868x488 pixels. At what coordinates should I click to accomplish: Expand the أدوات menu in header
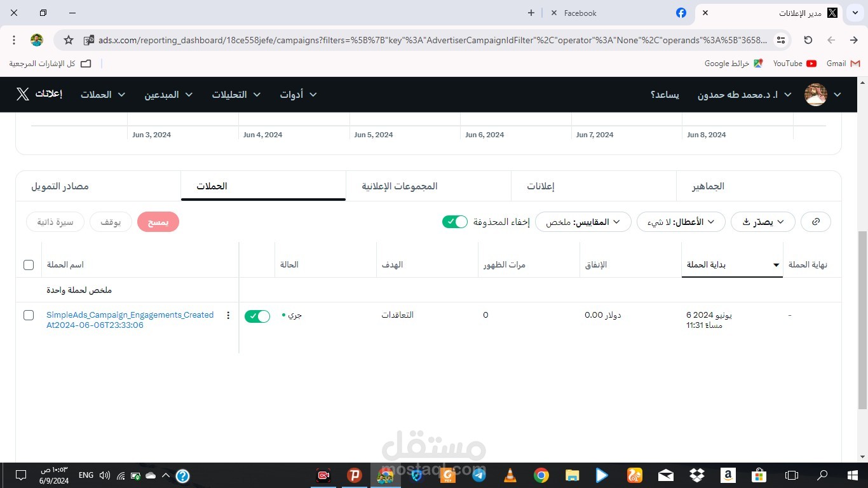tap(299, 95)
